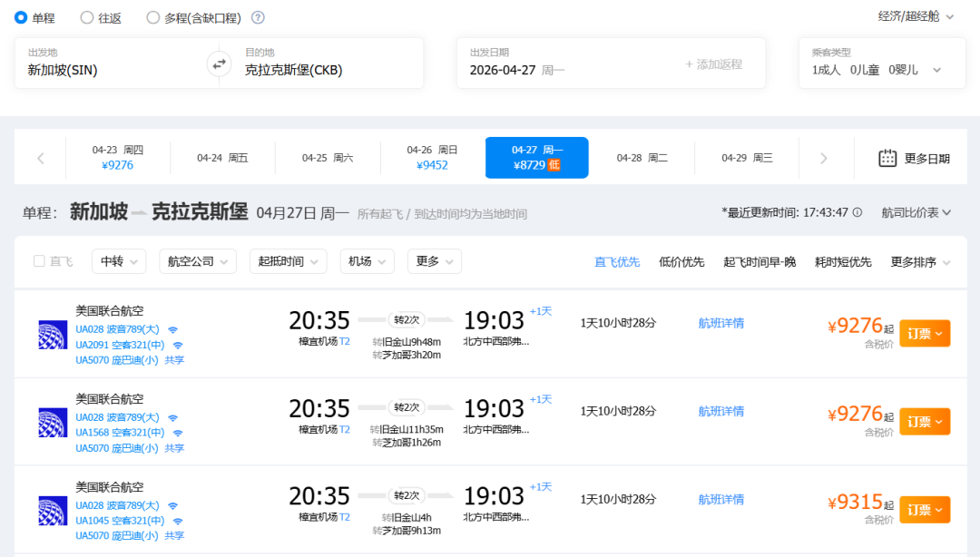Screen dimensions: 980x557
Task: Expand the 航空公司 filter dropdown
Action: (x=198, y=261)
